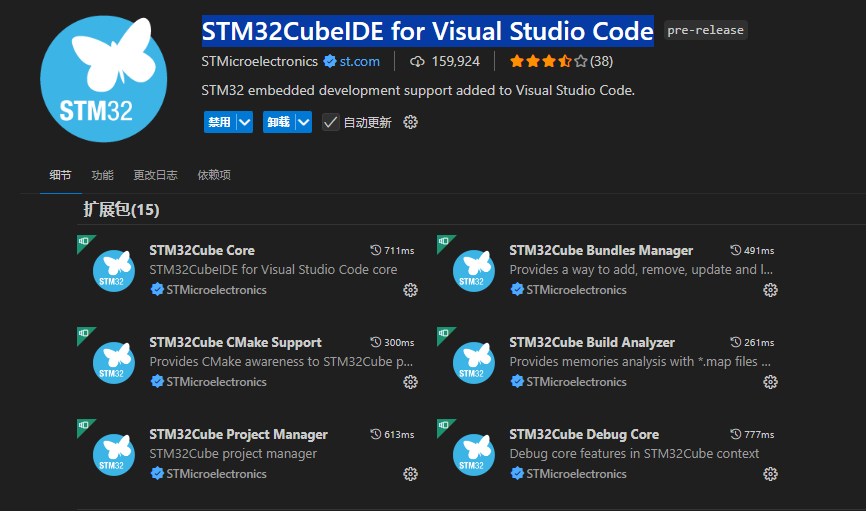Click STM32Cube Debug Core butterfly icon
The image size is (866, 511).
click(x=474, y=455)
